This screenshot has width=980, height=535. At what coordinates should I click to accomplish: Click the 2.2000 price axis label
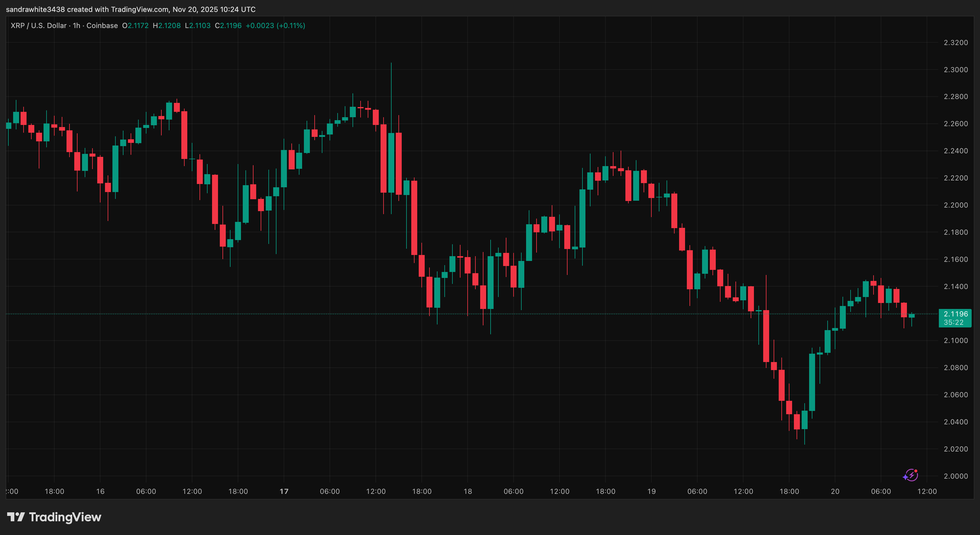click(956, 205)
